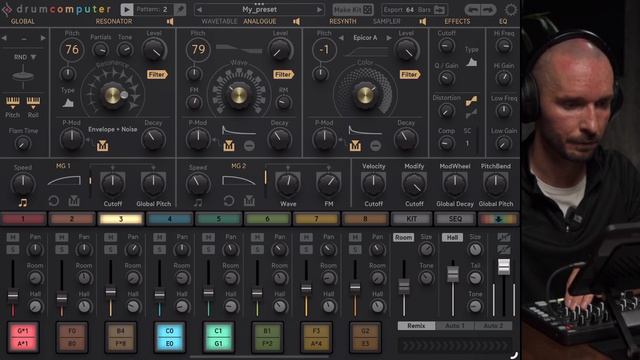
Task: Toggle the Resynth Filter button
Action: [x=410, y=74]
